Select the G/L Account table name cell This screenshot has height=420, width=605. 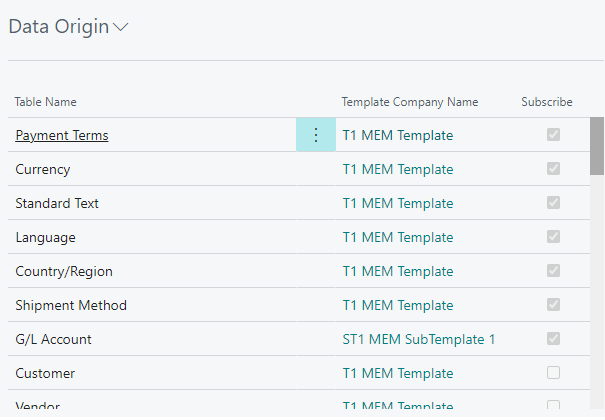pos(53,339)
